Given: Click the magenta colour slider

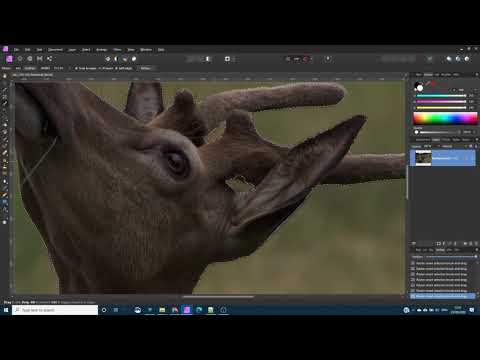Looking at the screenshot, I should (441, 102).
